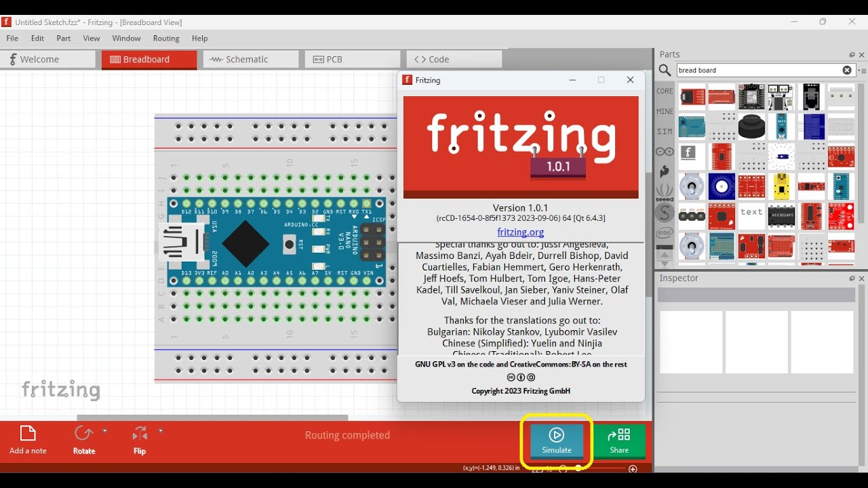Select the white full-size breadboard part
Image resolution: width=868 pixels, height=488 pixels.
(x=841, y=126)
